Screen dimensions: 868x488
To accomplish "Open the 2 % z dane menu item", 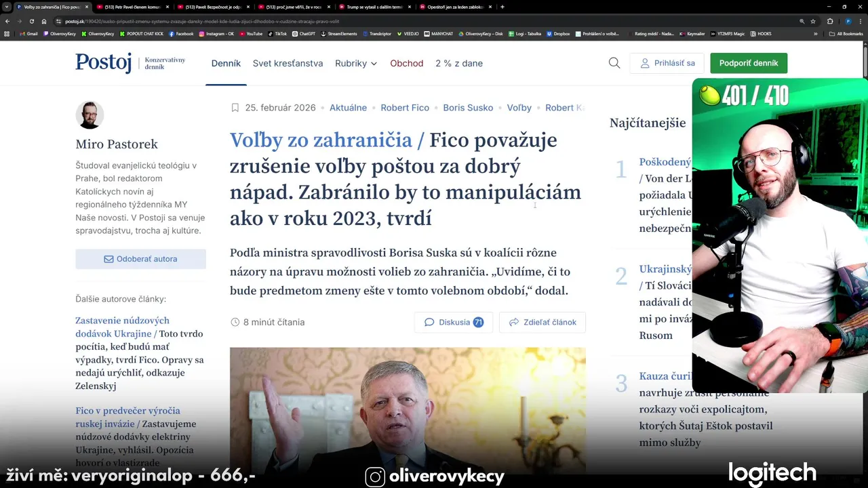I will click(459, 63).
